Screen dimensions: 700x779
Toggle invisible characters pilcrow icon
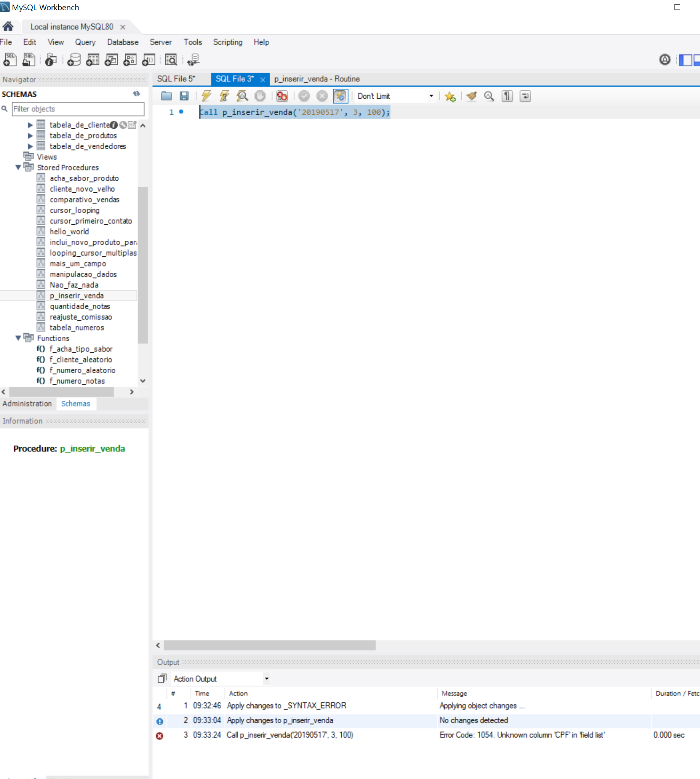coord(507,96)
